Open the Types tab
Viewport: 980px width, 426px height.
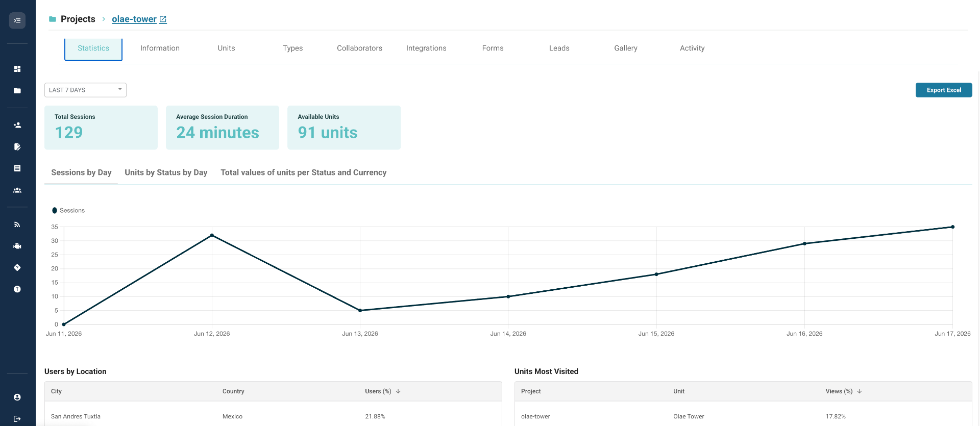293,48
